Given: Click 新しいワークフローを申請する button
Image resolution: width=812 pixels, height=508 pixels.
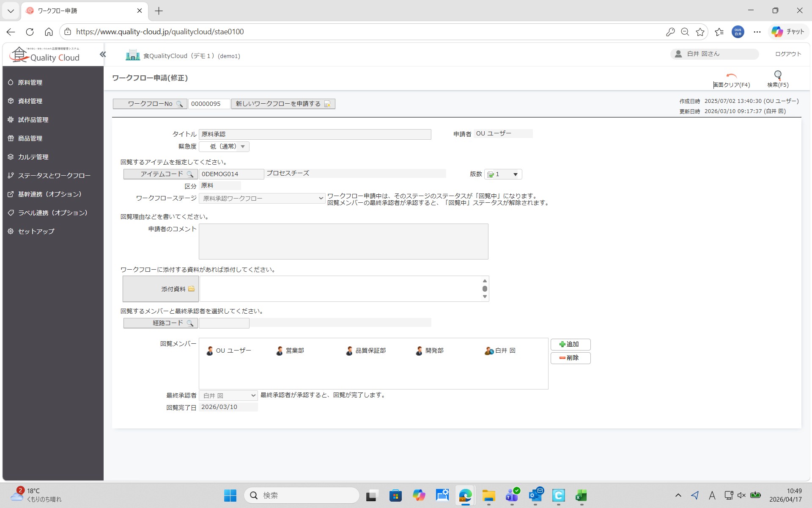Looking at the screenshot, I should coord(283,104).
